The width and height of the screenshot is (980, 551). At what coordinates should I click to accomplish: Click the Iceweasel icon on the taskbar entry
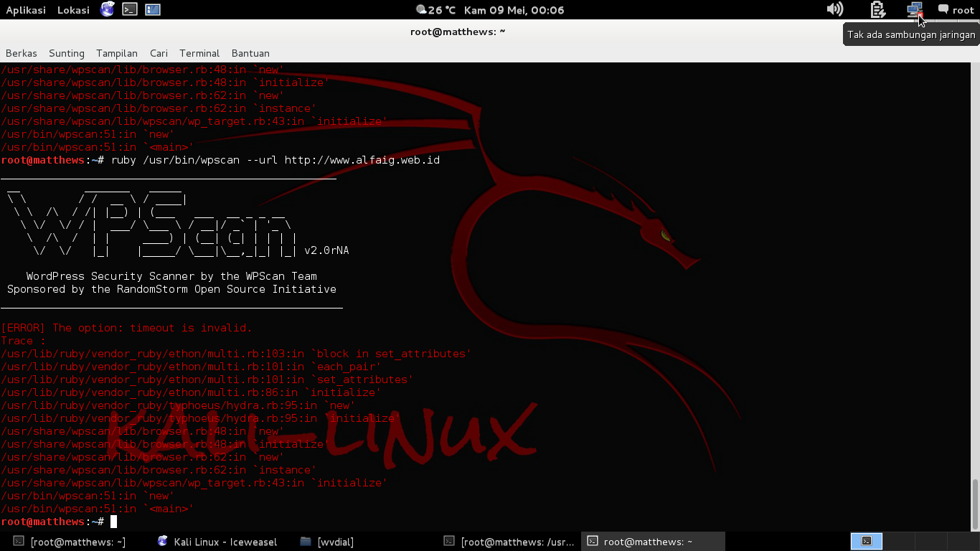162,542
